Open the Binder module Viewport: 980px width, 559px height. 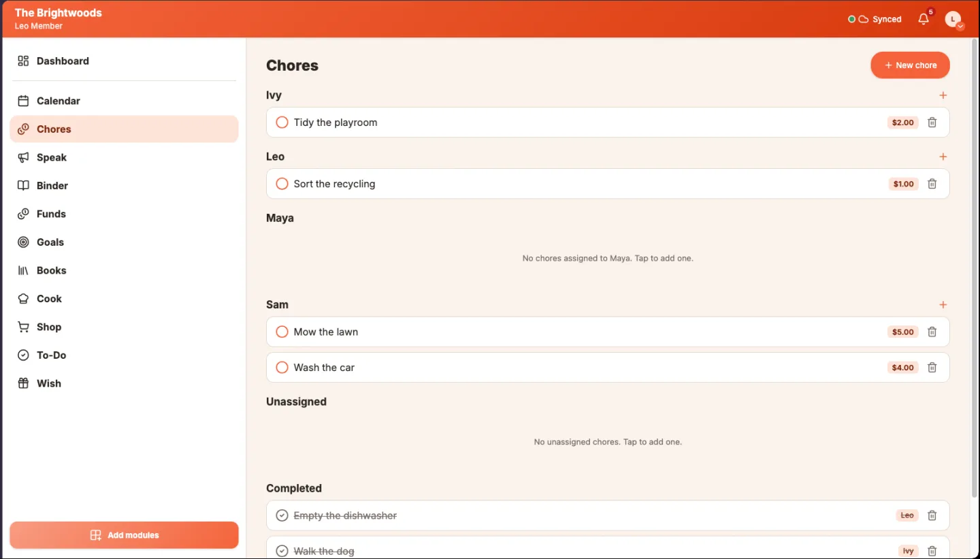124,186
